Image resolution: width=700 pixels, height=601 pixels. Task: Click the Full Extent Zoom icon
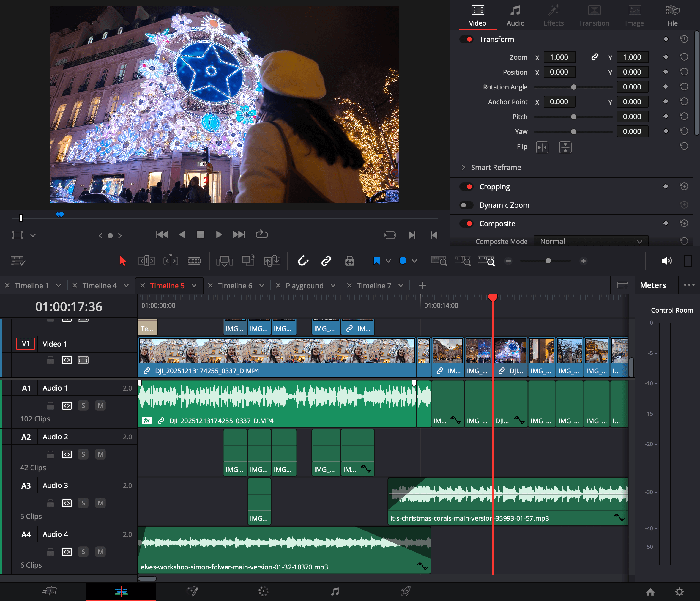tap(439, 261)
